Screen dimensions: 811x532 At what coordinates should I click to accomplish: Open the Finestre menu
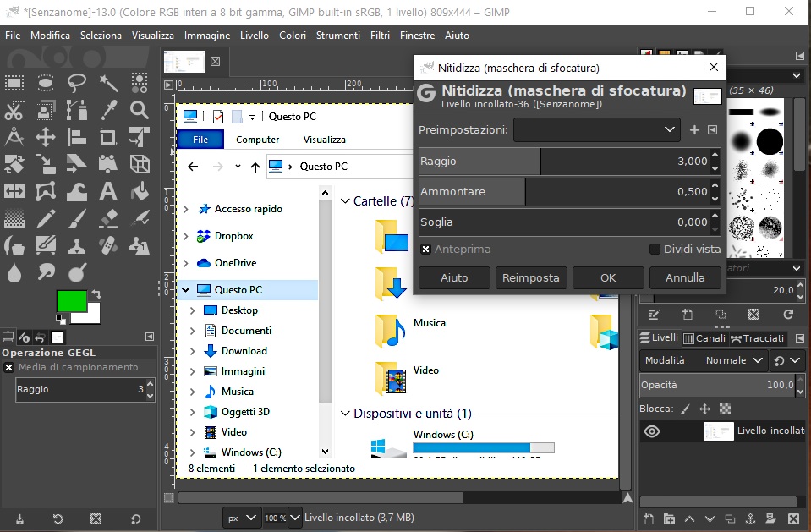(417, 36)
